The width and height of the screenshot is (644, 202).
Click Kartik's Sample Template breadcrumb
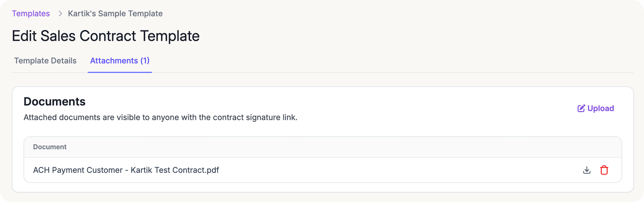[115, 13]
